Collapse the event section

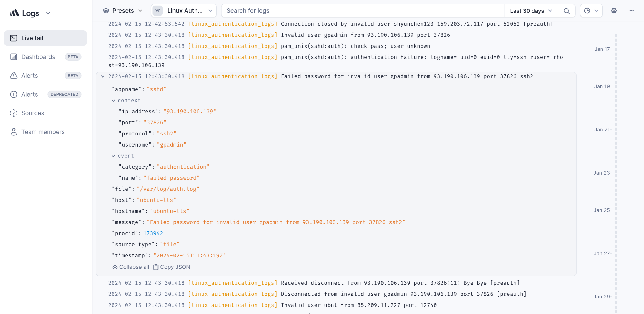coord(113,156)
